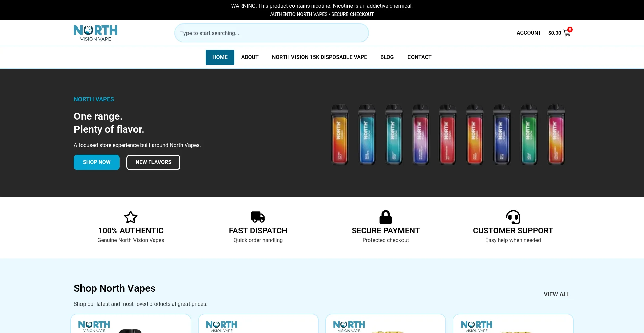Image resolution: width=644 pixels, height=333 pixels.
Task: Click the star icon above 100% Authentic
Action: pos(131,217)
